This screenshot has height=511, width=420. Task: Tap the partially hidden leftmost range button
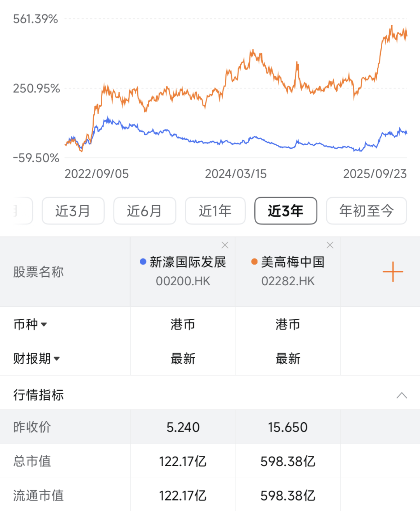coord(19,211)
